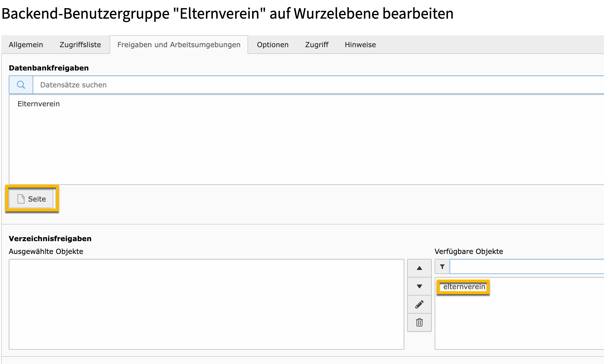The width and height of the screenshot is (604, 364).
Task: Open the Allgemein tab
Action: point(26,45)
